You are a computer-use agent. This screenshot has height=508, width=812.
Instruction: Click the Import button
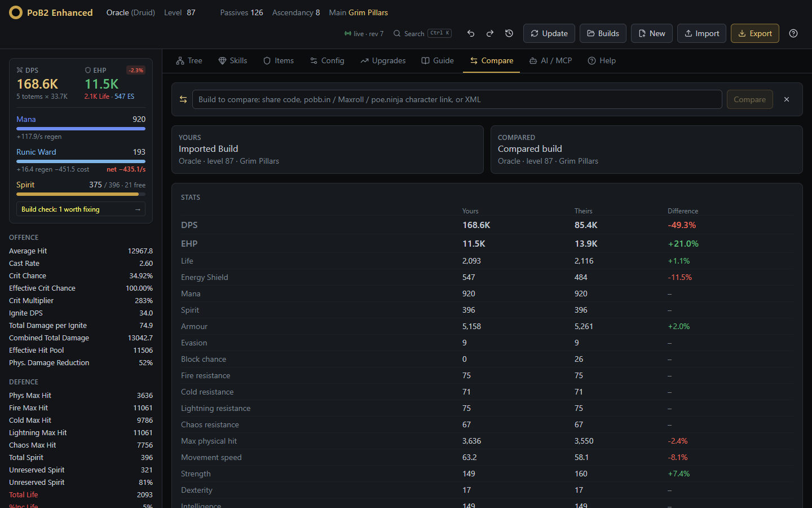click(701, 33)
